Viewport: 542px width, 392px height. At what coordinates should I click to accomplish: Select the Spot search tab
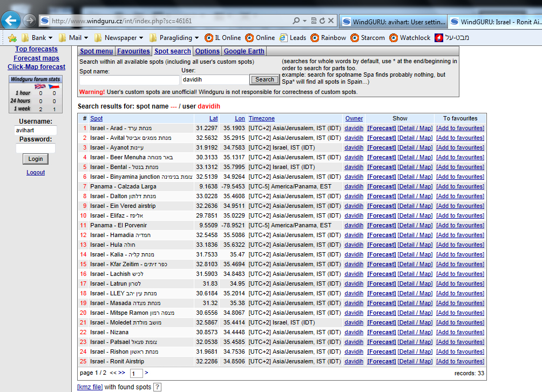(x=173, y=51)
